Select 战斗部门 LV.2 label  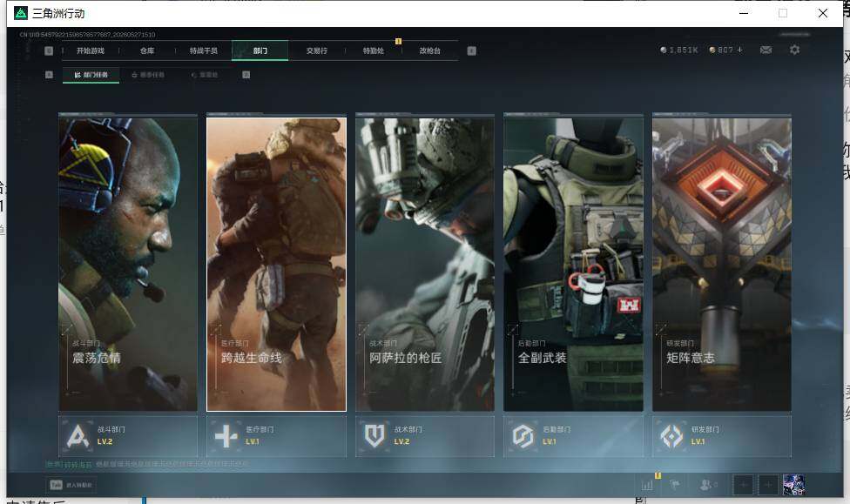click(111, 436)
